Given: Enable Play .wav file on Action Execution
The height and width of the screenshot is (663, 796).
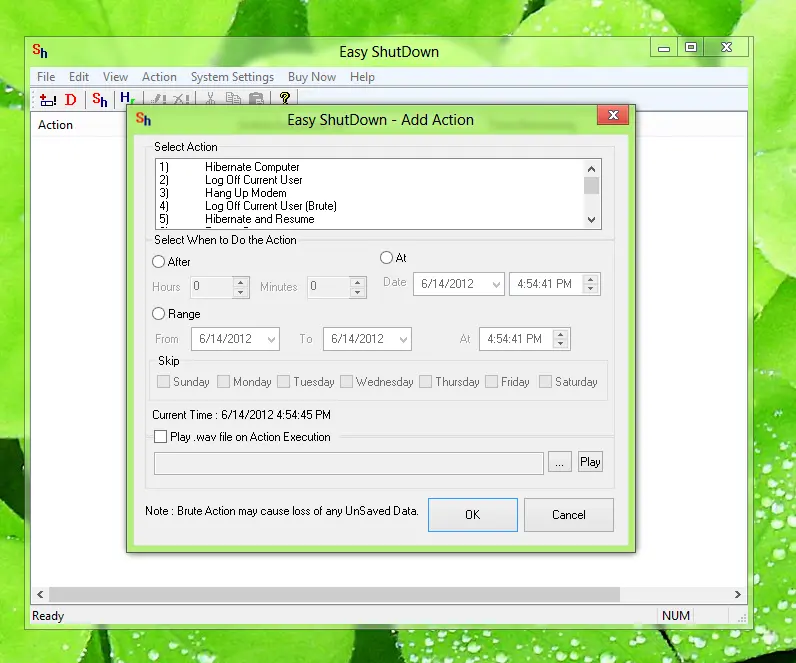Looking at the screenshot, I should coord(160,437).
